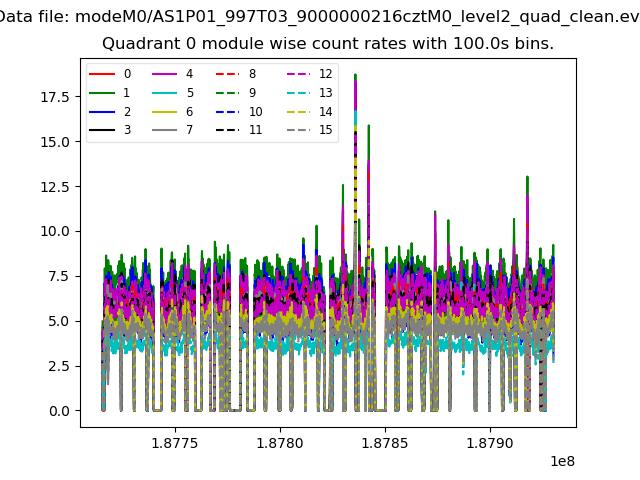This screenshot has width=640, height=480.
Task: Click the data file path header text
Action: click(x=320, y=17)
